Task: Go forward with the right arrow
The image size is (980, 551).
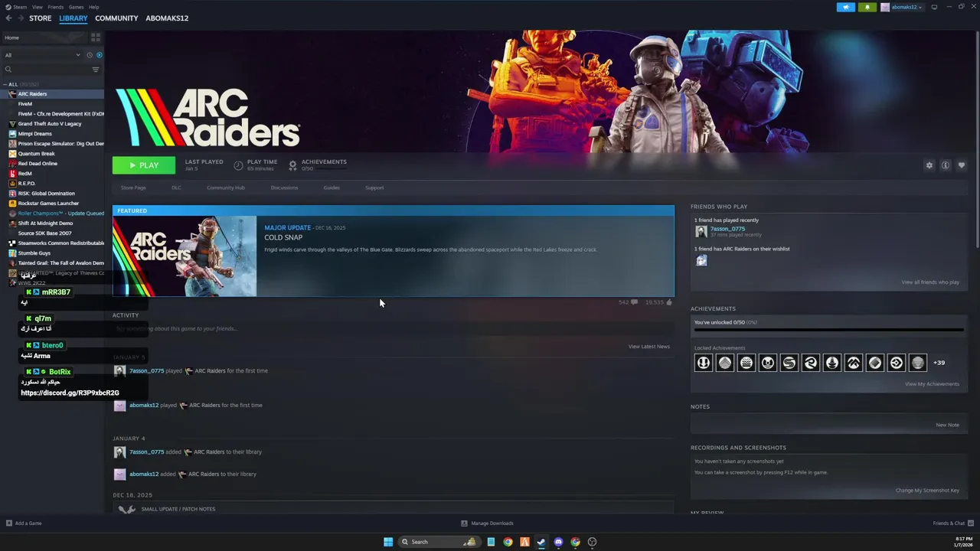Action: [21, 18]
